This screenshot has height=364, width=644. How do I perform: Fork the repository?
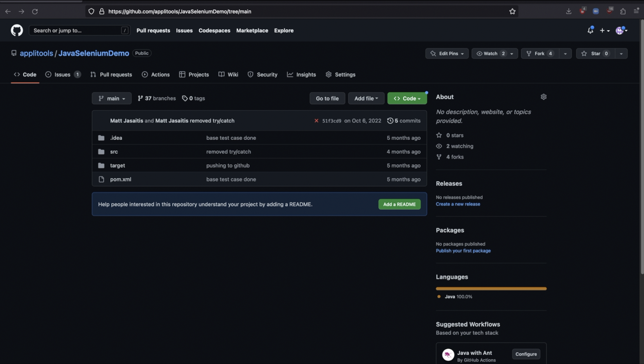tap(540, 53)
